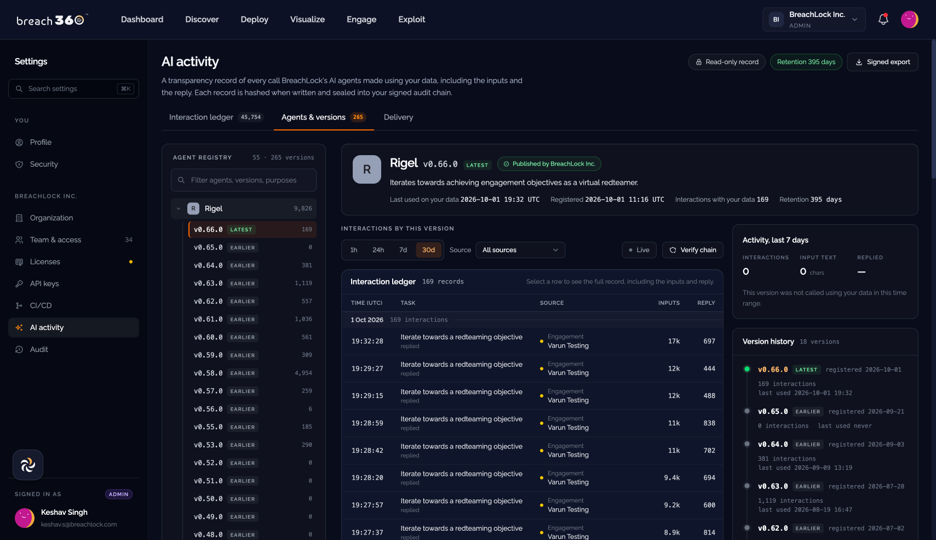Screen dimensions: 936x540
Task: Open the BreachLock Inc. organization switcher
Action: tap(814, 20)
